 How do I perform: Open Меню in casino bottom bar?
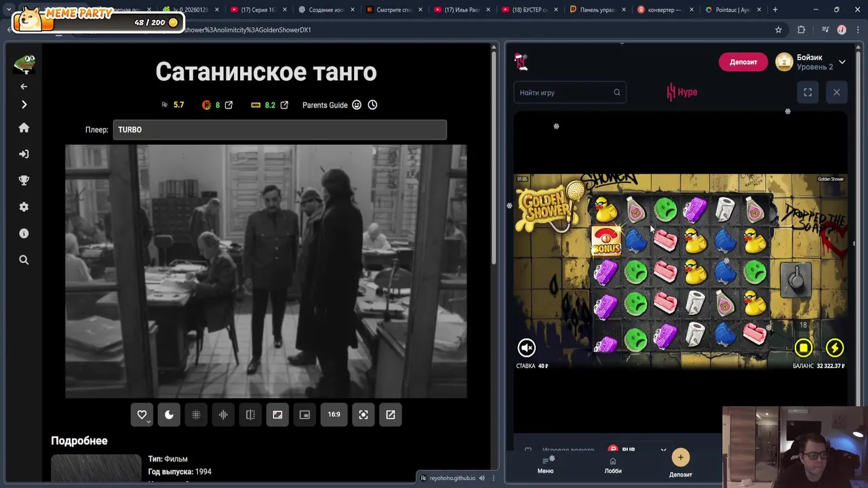click(x=545, y=466)
